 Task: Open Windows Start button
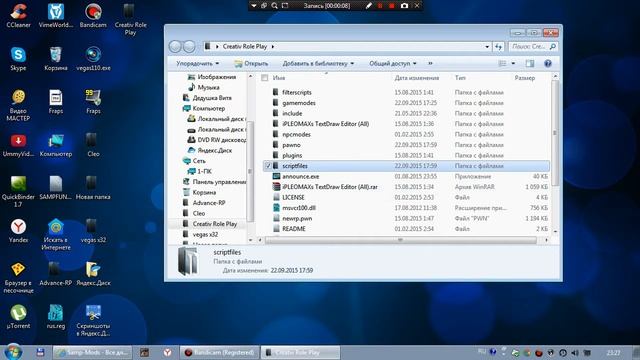pos(13,352)
